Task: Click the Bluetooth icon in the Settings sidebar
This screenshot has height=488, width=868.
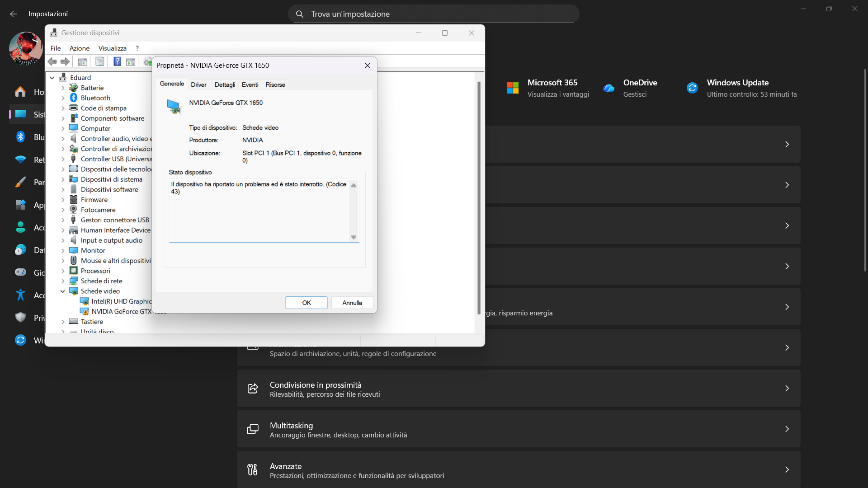Action: click(x=20, y=137)
